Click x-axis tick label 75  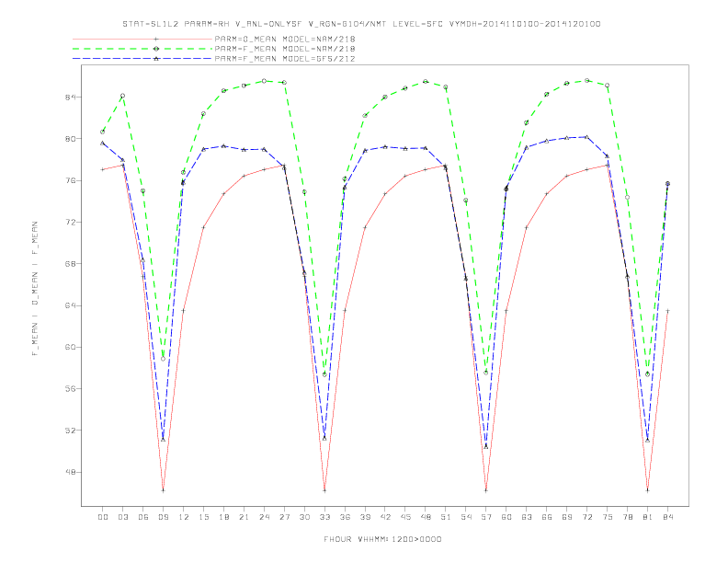pyautogui.click(x=608, y=517)
